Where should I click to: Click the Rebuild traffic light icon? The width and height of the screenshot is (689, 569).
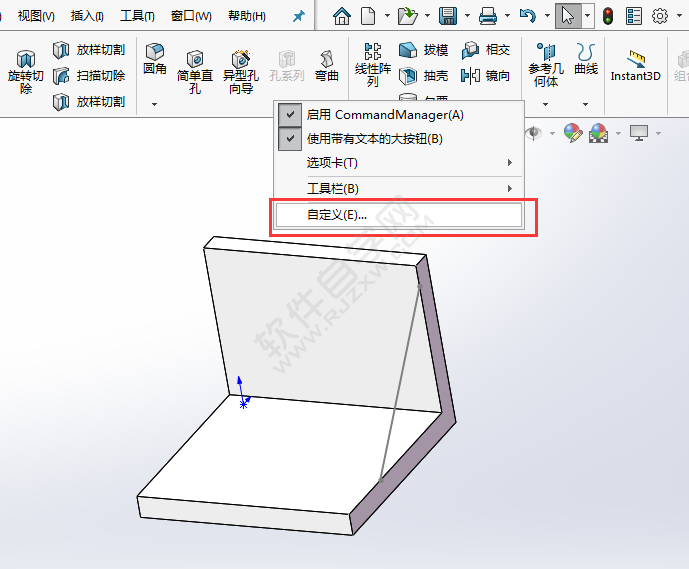pos(608,16)
